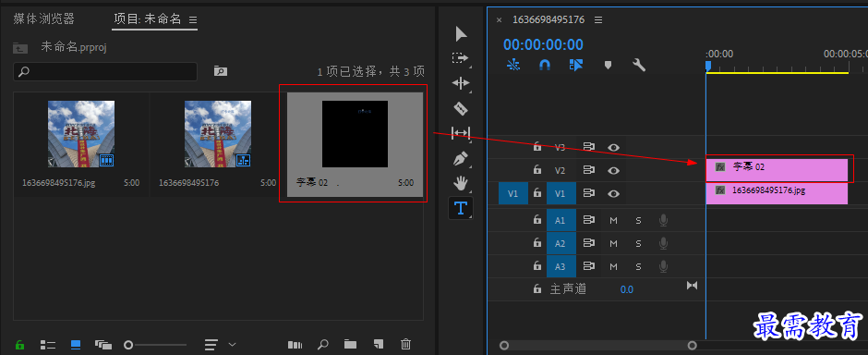Switch project panel to freeform view
The height and width of the screenshot is (355, 868).
click(x=103, y=345)
